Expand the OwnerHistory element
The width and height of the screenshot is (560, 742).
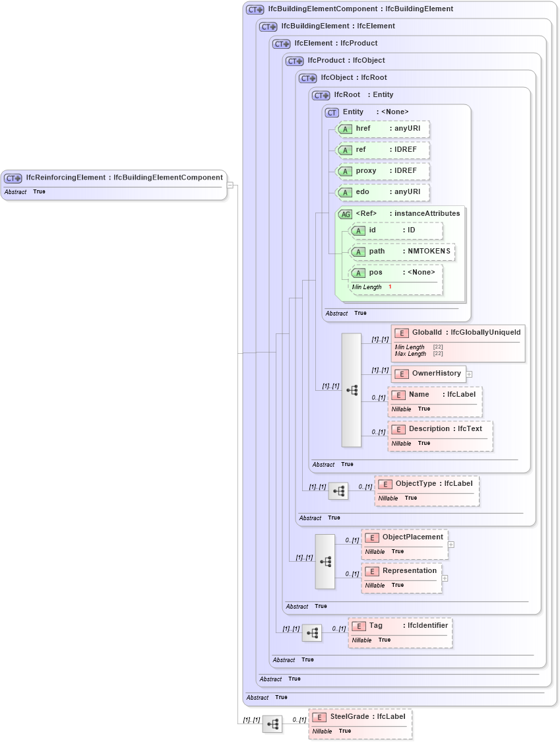(468, 374)
